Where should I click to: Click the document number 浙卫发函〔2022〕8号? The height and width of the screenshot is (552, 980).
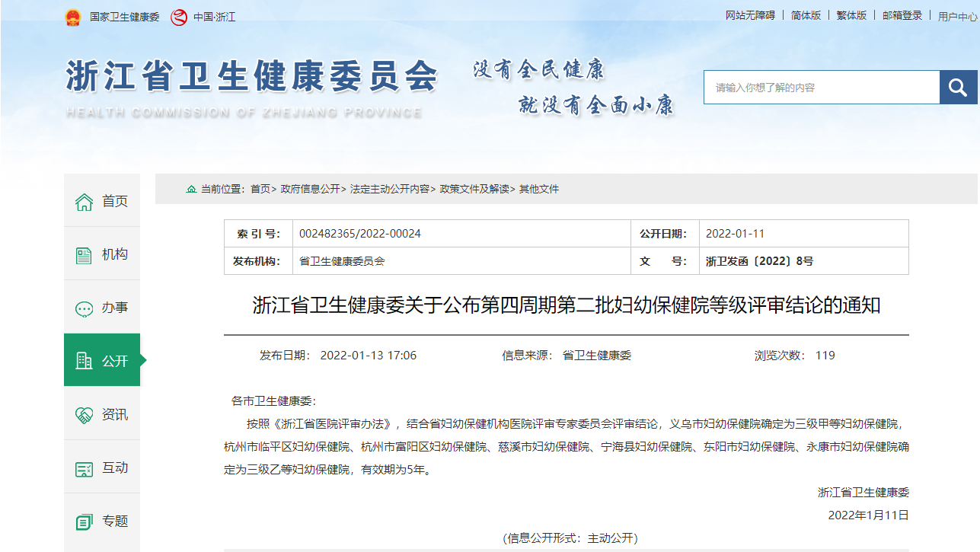tap(759, 261)
